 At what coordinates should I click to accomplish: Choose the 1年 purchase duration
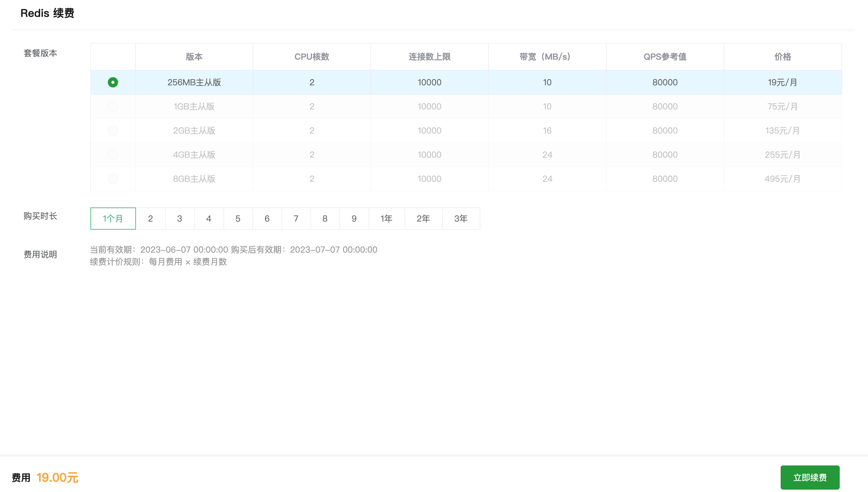386,219
